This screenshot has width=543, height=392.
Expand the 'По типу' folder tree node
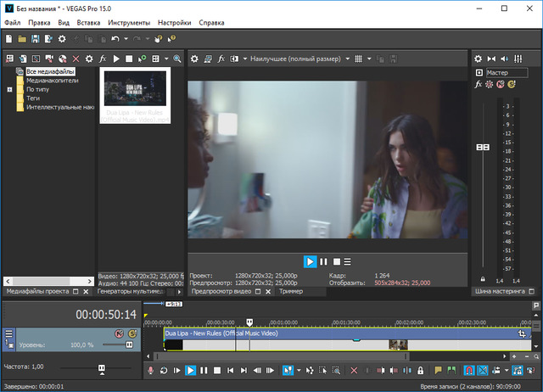point(9,89)
